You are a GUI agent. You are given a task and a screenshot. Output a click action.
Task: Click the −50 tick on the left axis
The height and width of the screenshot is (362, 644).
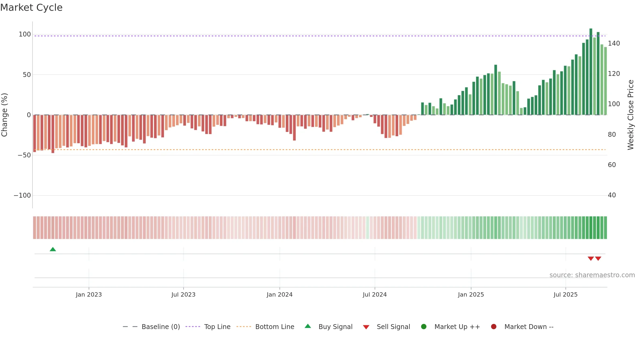coord(24,155)
